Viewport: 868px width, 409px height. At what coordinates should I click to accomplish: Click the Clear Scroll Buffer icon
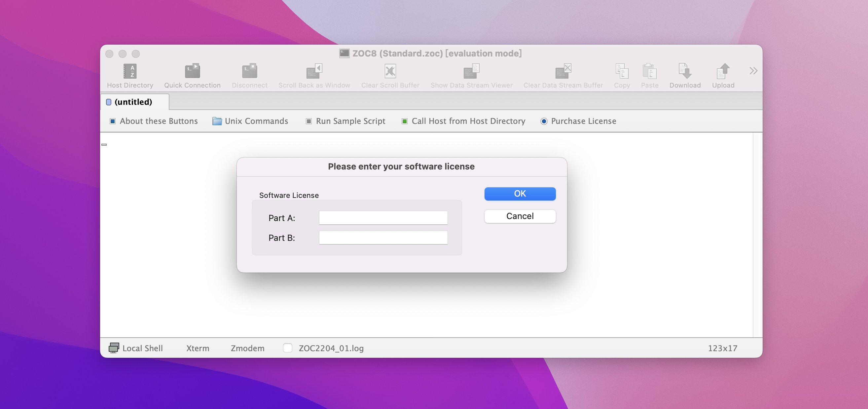pyautogui.click(x=390, y=71)
